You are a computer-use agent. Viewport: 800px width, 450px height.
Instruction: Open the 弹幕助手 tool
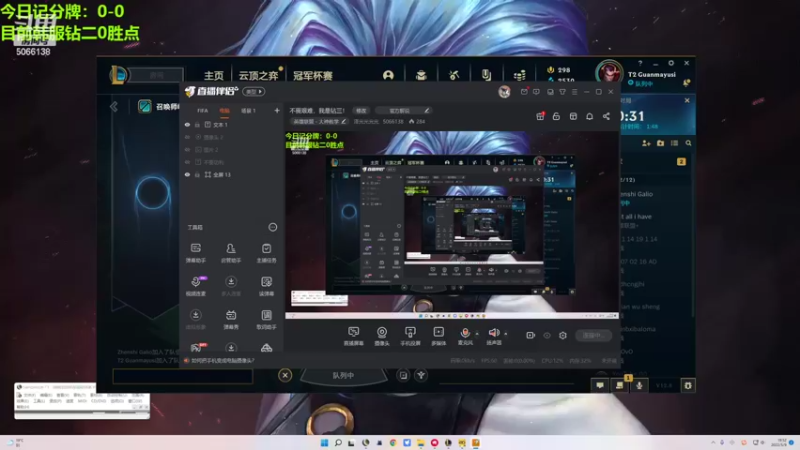click(195, 253)
